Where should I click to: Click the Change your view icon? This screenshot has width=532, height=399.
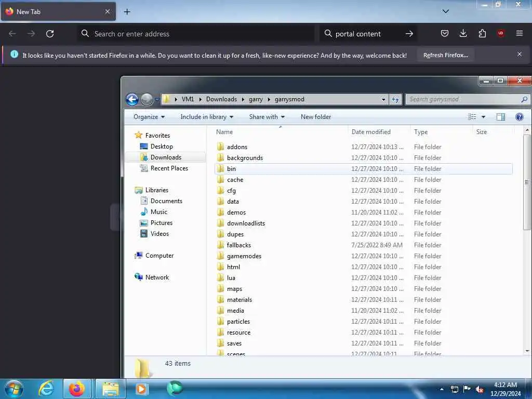[472, 117]
